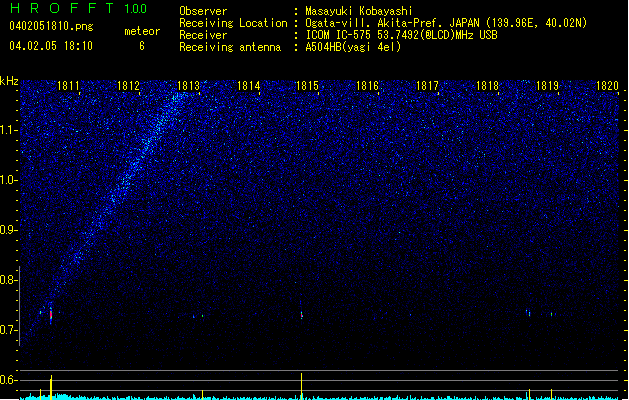Click the 1812 time axis label
The image size is (629, 400).
(128, 86)
